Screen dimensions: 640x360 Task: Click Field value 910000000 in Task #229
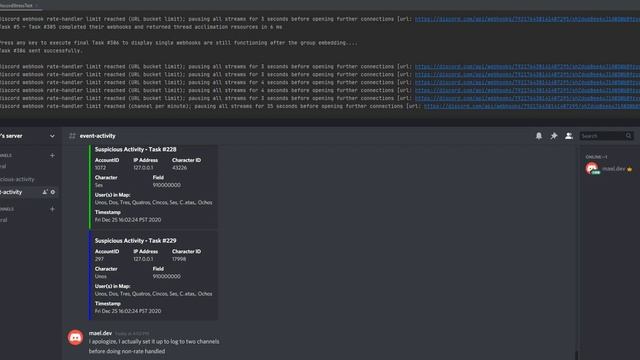point(167,276)
